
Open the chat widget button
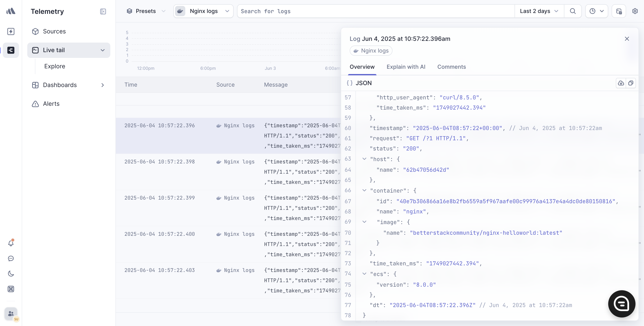point(621,304)
